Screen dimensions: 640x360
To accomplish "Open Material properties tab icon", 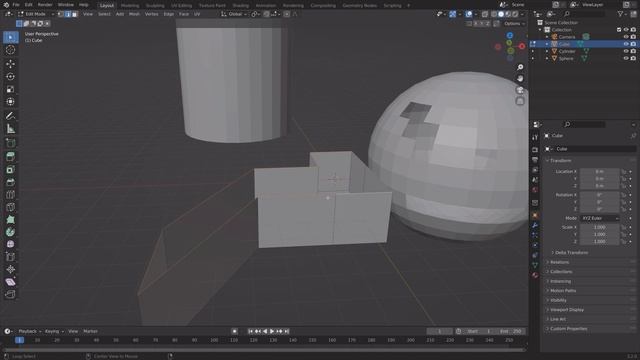I will [535, 275].
